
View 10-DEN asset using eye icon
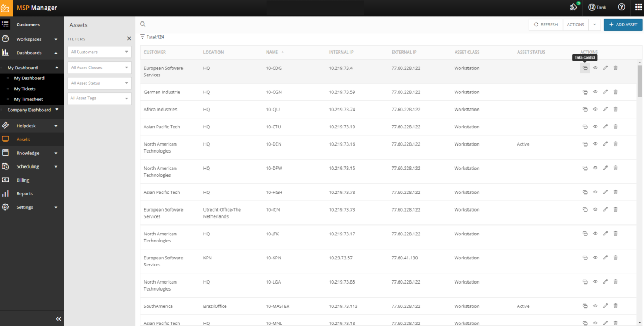tap(595, 144)
